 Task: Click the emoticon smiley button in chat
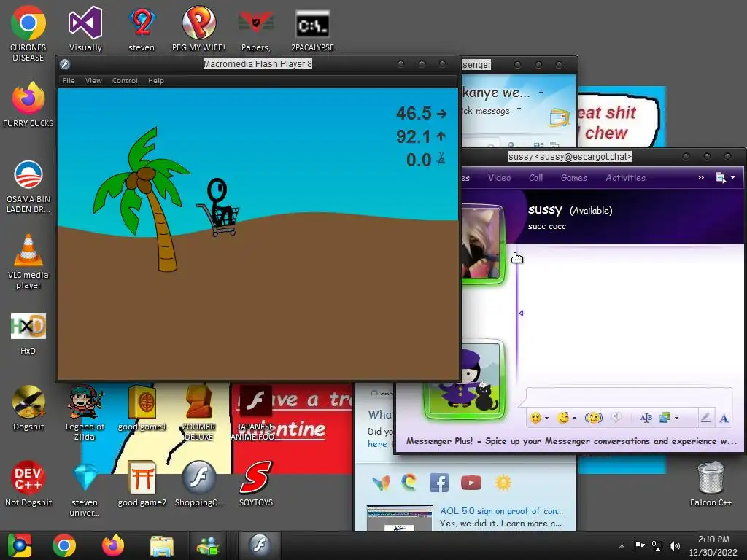pos(536,418)
